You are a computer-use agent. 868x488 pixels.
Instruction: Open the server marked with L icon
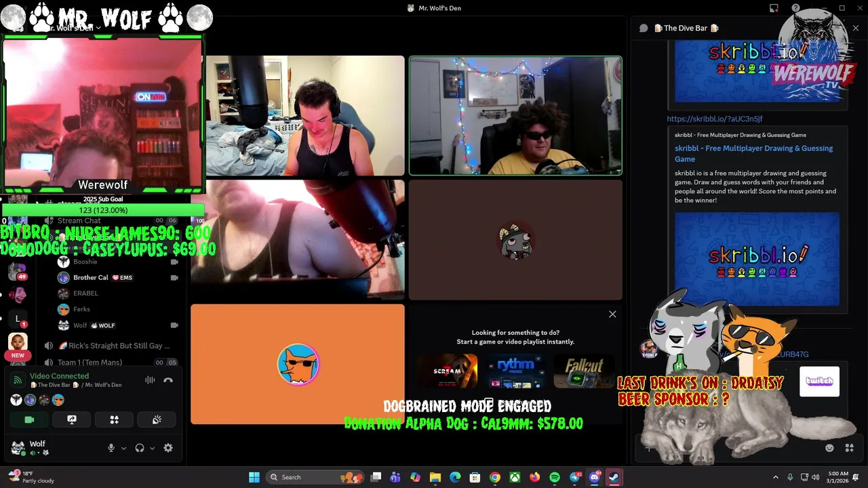(17, 319)
